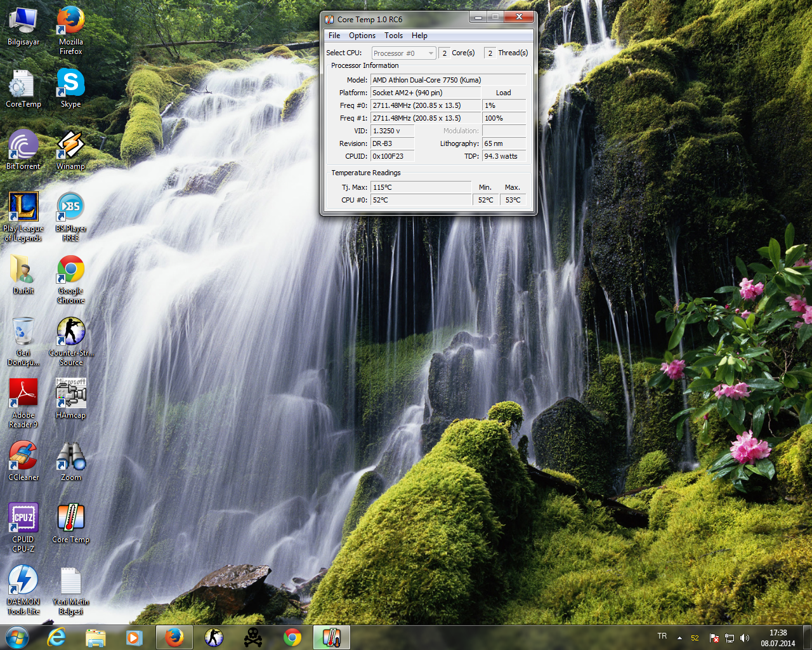Click Freq #1 load value 100%
Viewport: 812px width, 650px height.
tap(504, 118)
